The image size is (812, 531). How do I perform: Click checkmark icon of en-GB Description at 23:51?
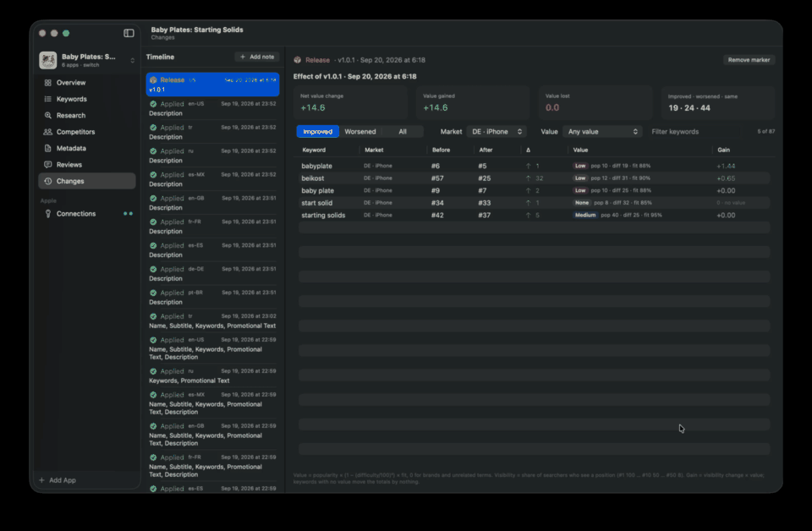153,198
